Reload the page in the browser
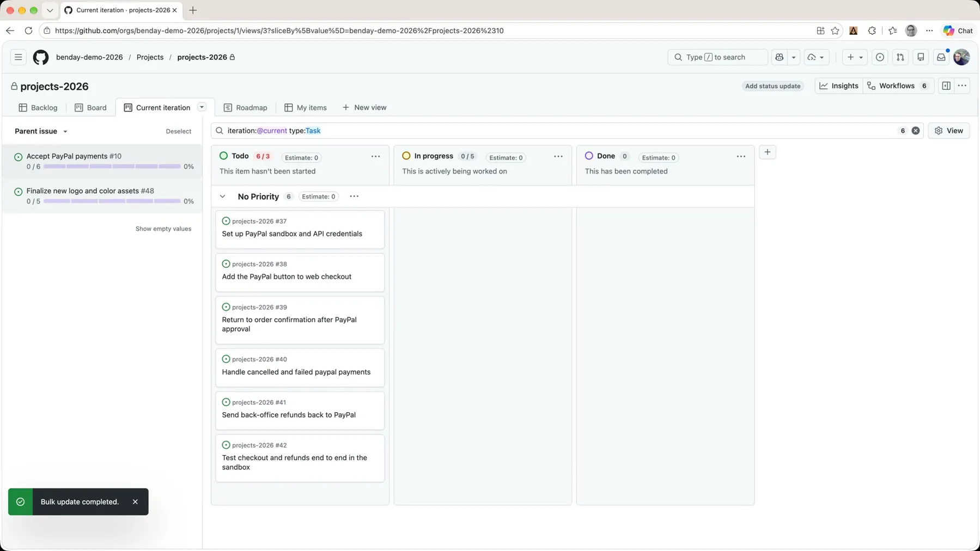 pyautogui.click(x=28, y=30)
